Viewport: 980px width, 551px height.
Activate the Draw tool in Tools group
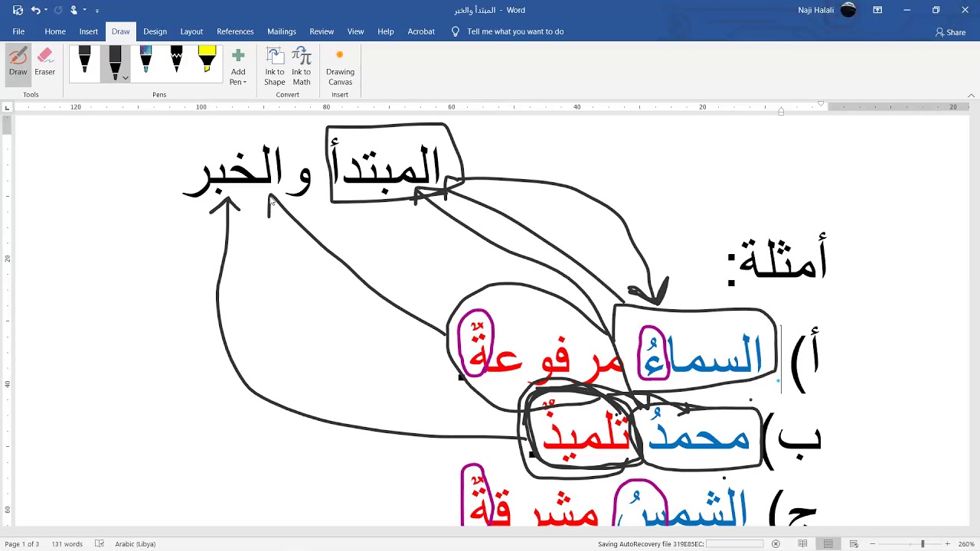[x=18, y=64]
